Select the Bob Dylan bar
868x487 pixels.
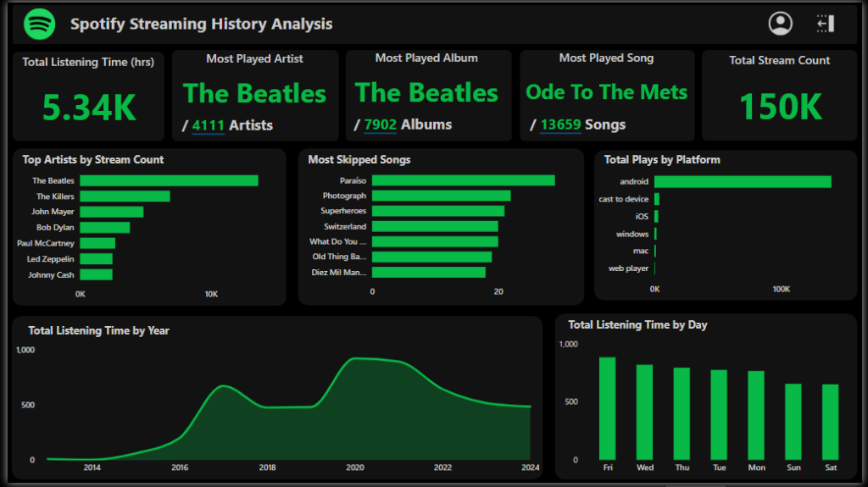[104, 228]
